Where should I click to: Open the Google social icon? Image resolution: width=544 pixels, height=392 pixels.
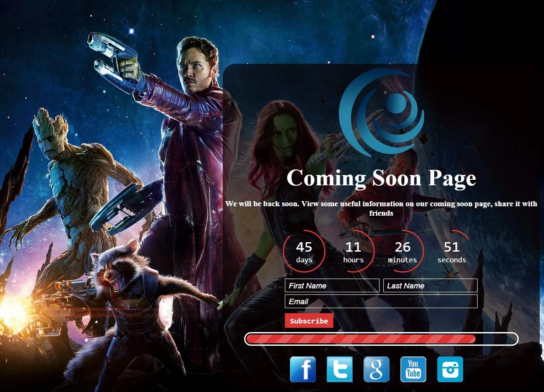377,369
